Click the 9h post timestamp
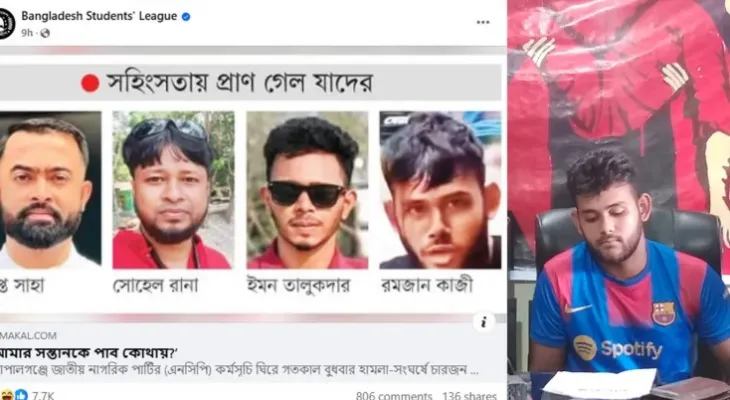The width and height of the screenshot is (730, 400). point(27,33)
